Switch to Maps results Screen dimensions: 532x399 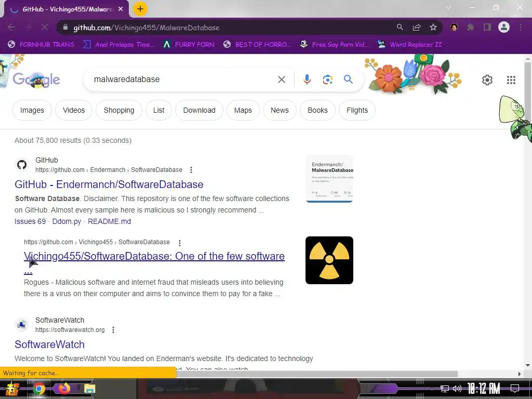pyautogui.click(x=243, y=110)
